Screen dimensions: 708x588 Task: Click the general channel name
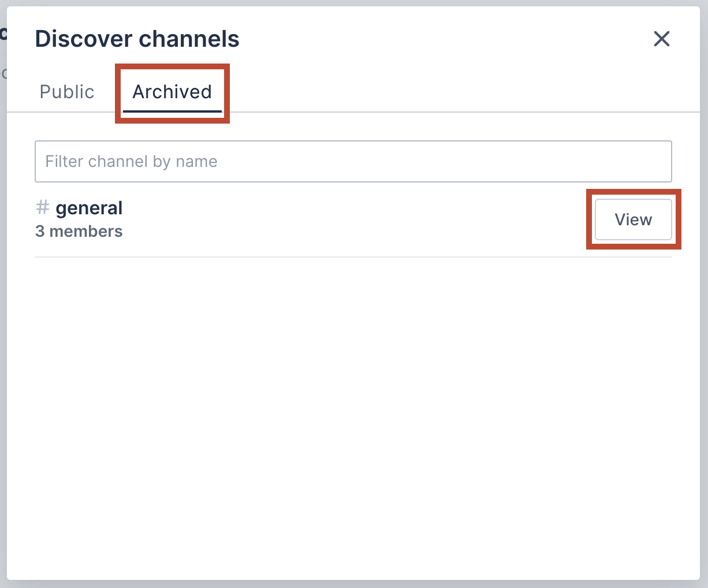tap(89, 208)
